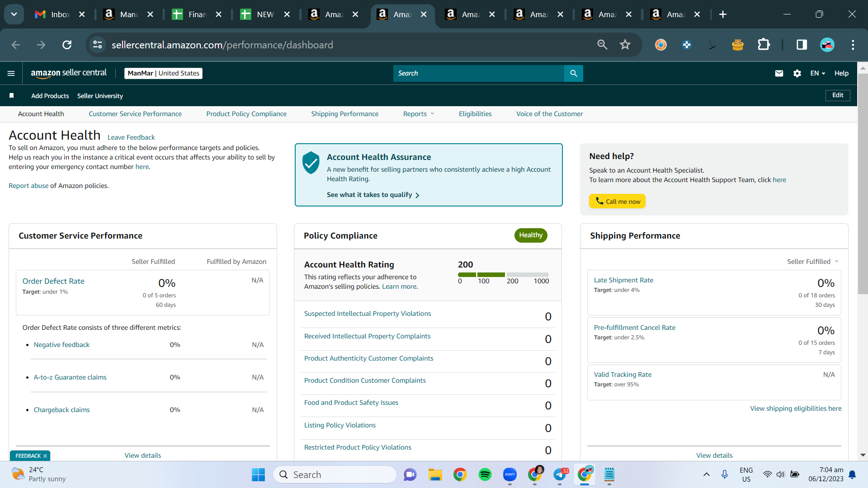
Task: Open the Seller Central hamburger menu
Action: point(11,73)
